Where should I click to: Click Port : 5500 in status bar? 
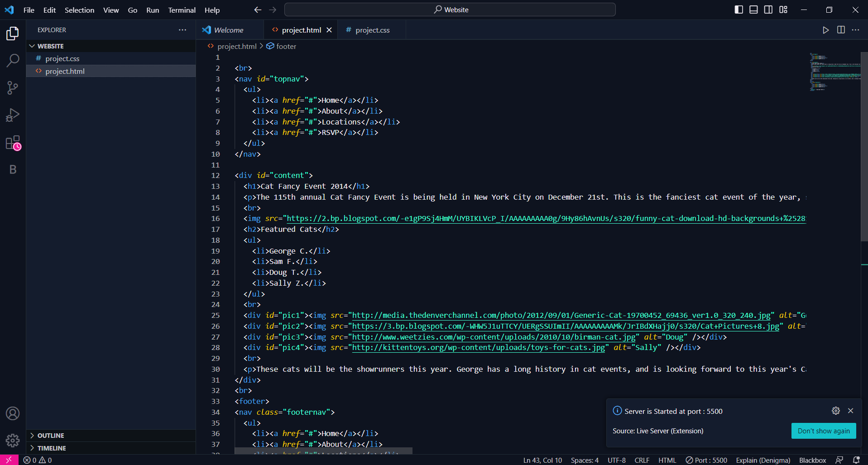click(706, 460)
